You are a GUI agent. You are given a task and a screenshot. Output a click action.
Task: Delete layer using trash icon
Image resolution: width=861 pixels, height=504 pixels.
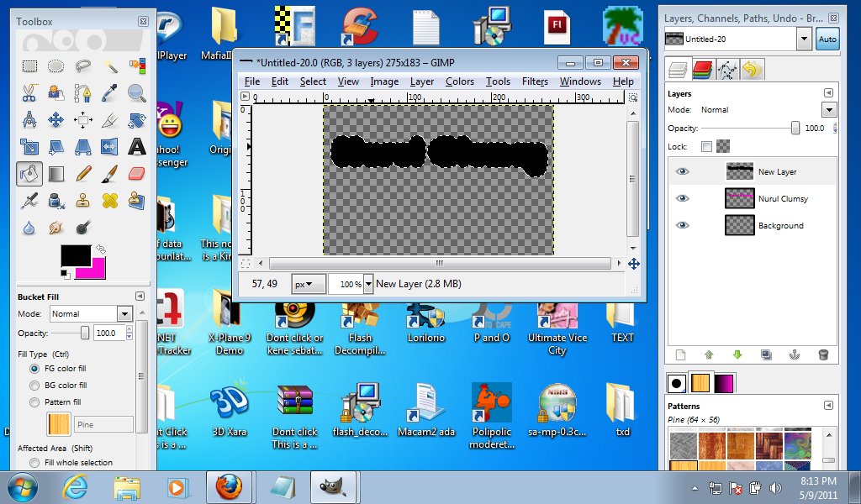pos(823,354)
